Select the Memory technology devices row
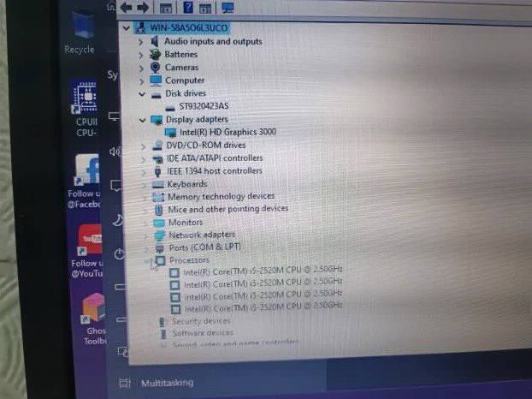The width and height of the screenshot is (532, 399). (221, 196)
